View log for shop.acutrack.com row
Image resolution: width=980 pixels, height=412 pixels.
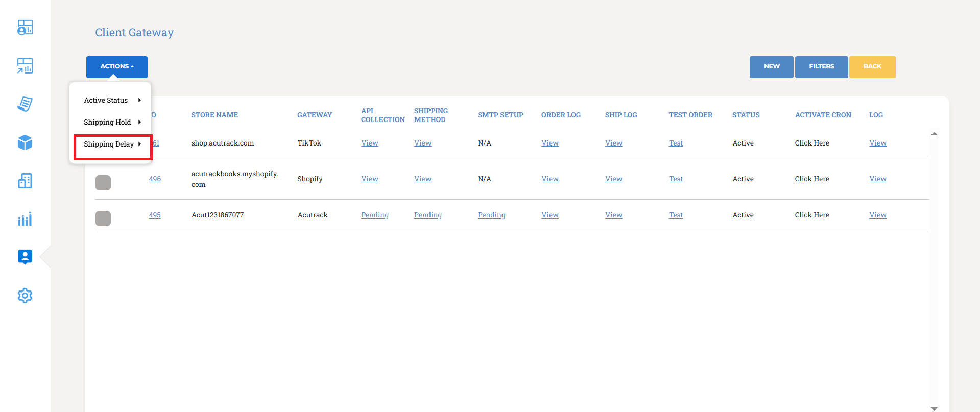click(x=878, y=143)
